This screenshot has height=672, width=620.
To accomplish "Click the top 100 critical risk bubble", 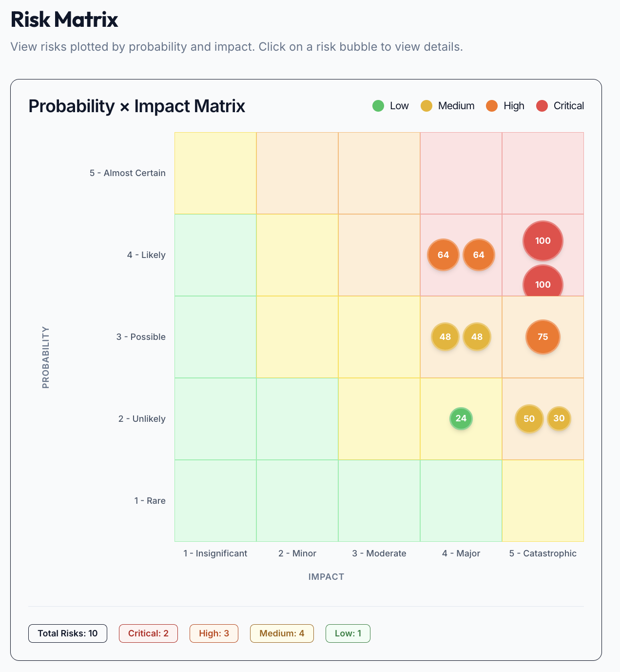I will (x=542, y=241).
